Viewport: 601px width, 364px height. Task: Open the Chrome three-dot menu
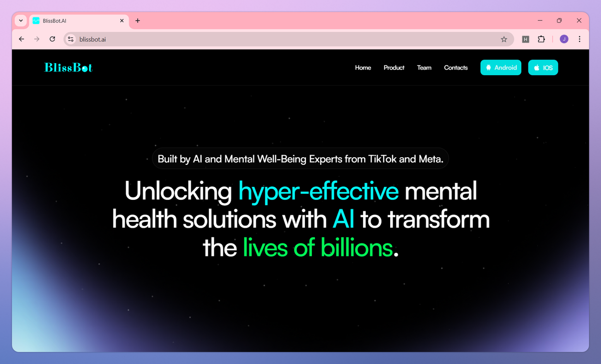pos(579,39)
